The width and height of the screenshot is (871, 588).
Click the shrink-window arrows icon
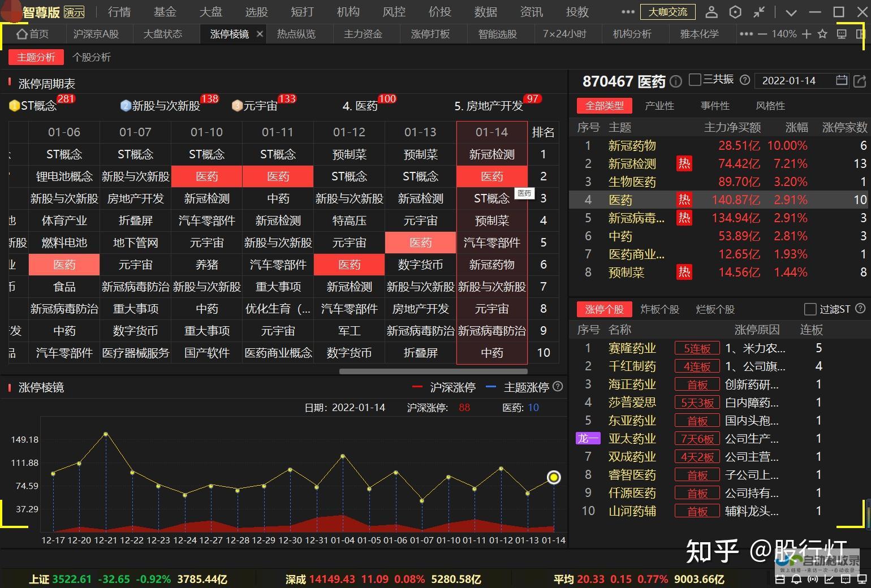[760, 12]
